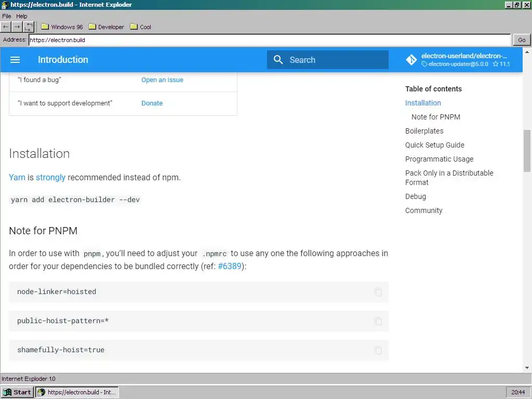Click the git repository logo icon

(x=411, y=60)
